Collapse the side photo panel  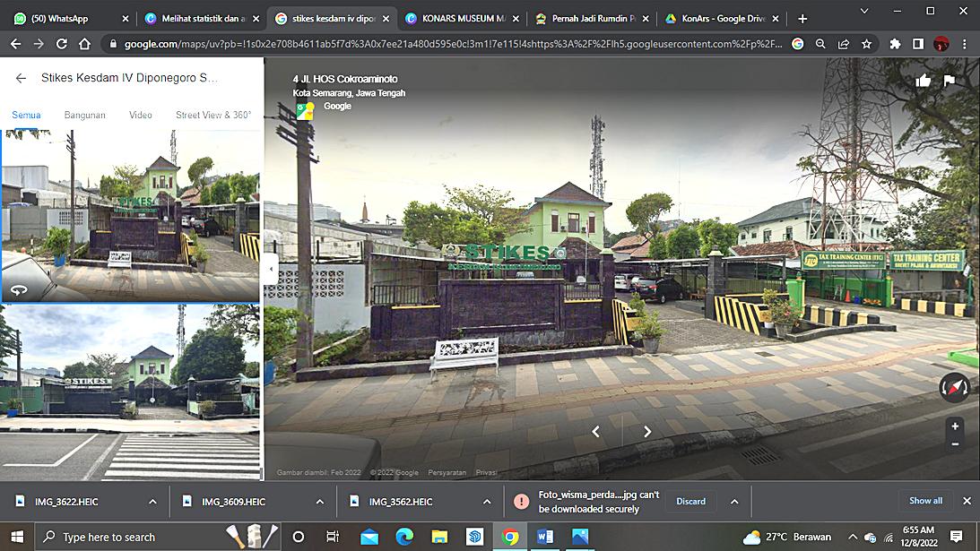tap(271, 270)
